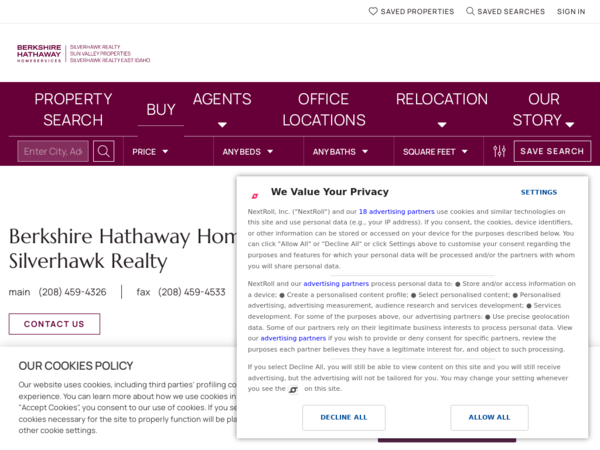
Task: Click the Contact Us button
Action: pos(54,324)
